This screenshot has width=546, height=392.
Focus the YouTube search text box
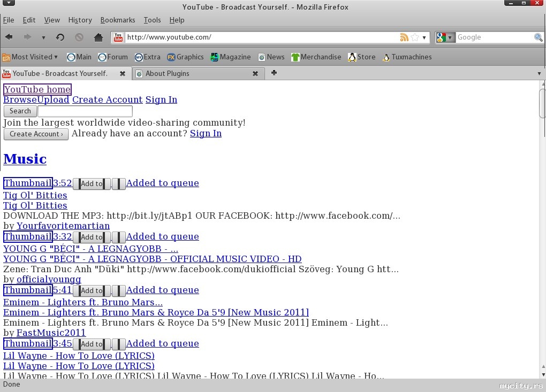point(85,111)
